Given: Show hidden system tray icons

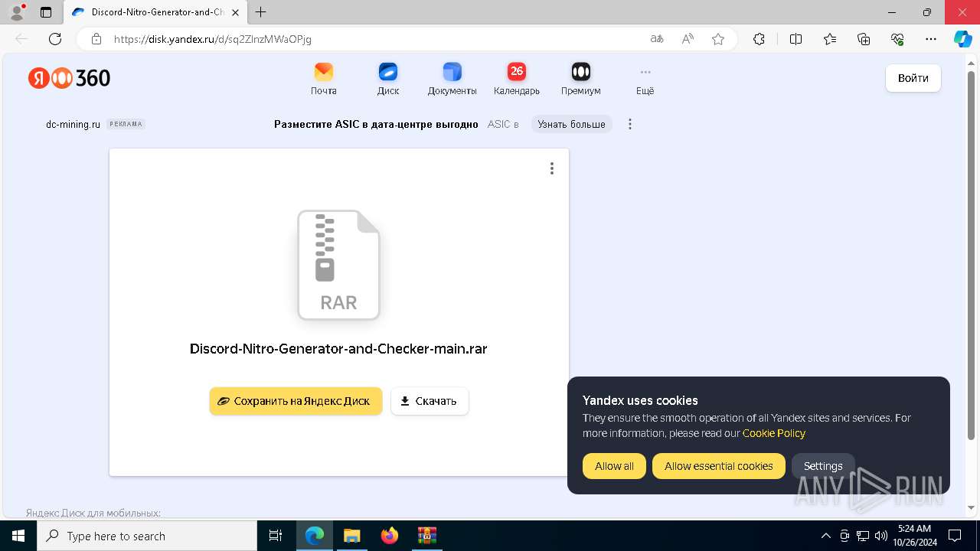Looking at the screenshot, I should click(x=825, y=536).
